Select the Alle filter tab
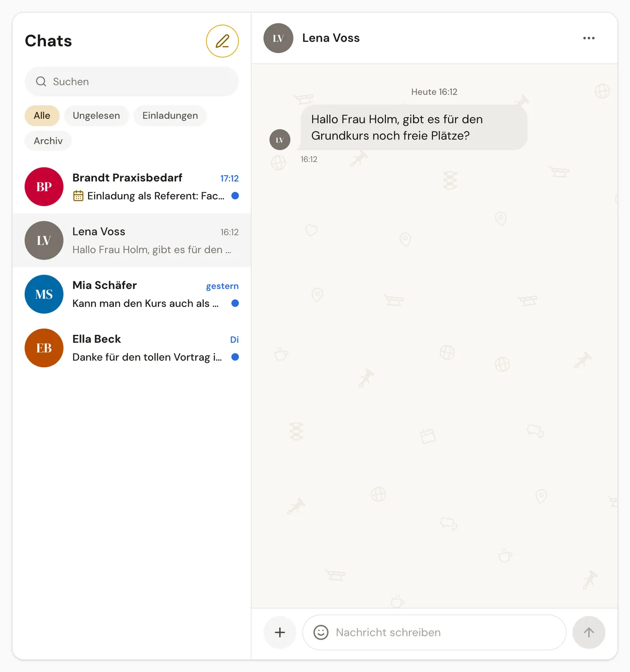630x672 pixels. (x=42, y=116)
